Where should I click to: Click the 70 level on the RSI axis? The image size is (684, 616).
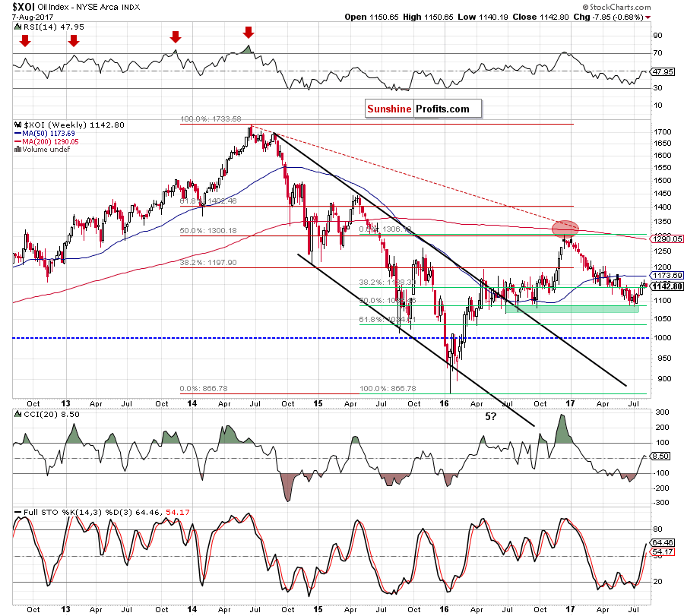(x=657, y=53)
